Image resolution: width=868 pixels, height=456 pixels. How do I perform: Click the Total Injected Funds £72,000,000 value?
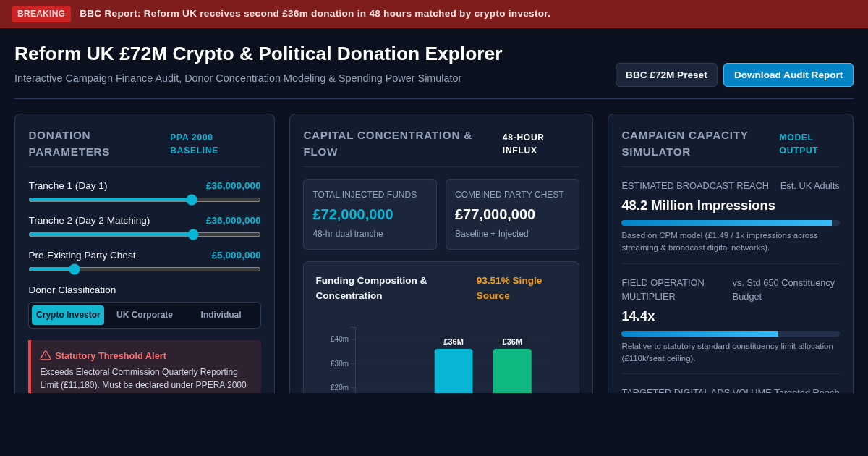(353, 214)
